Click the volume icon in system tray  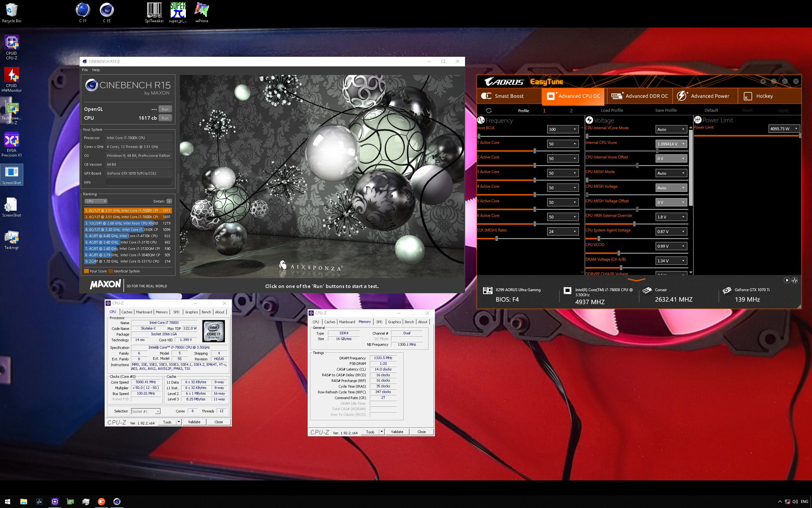[795, 502]
